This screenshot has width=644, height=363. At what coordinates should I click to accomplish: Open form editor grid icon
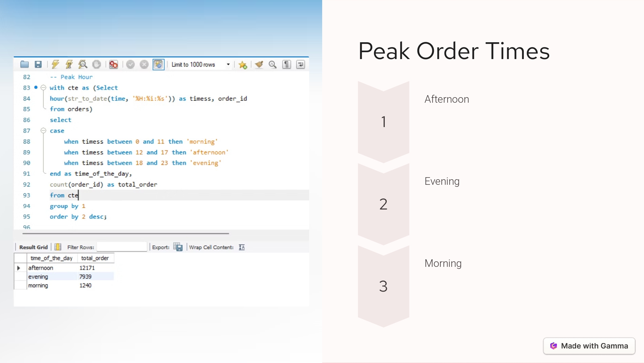[x=58, y=247]
